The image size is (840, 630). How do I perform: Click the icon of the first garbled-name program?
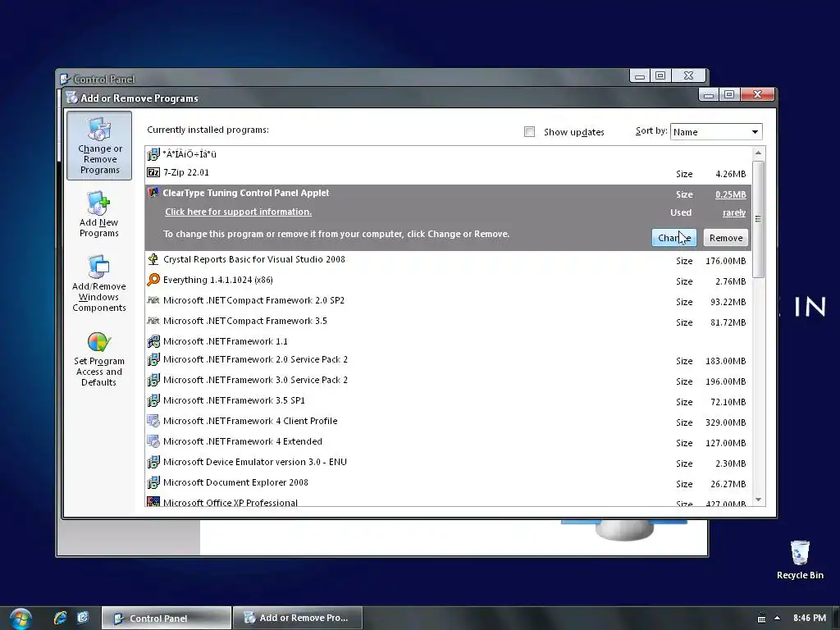pos(153,154)
